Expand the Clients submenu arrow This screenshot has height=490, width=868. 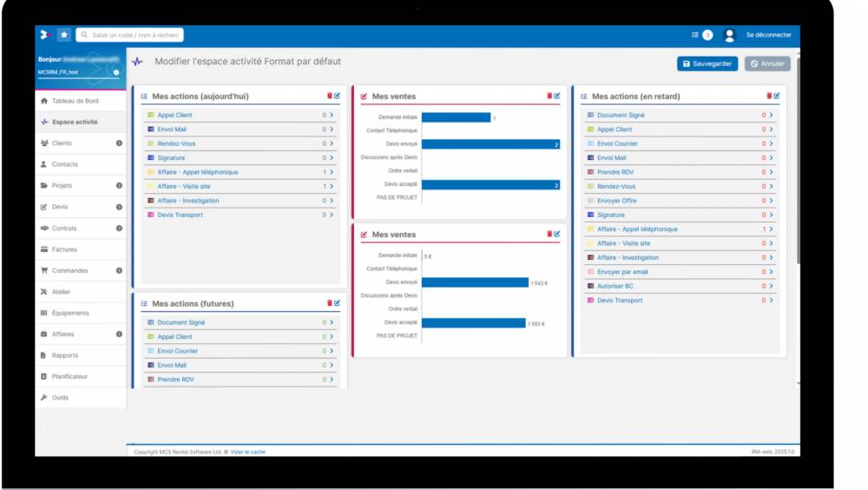(119, 143)
